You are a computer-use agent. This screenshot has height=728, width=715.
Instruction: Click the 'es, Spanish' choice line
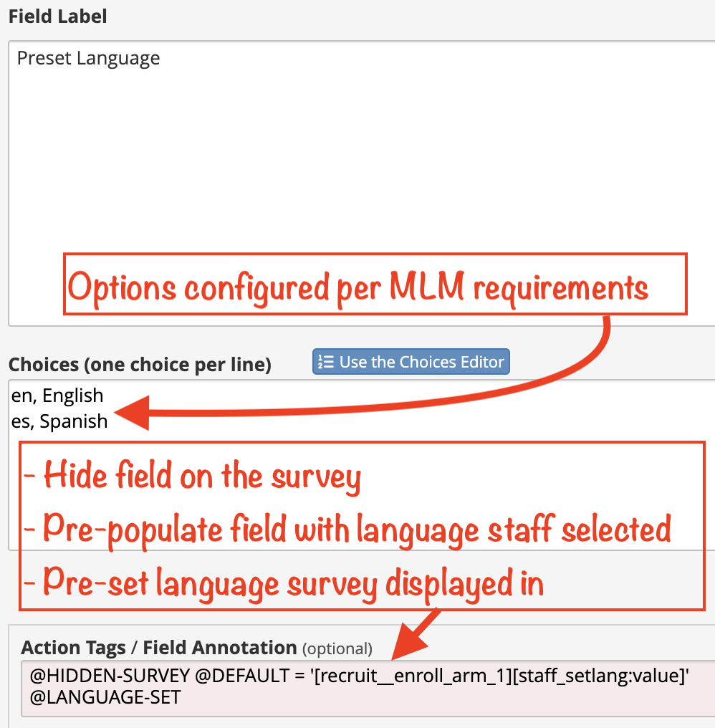(59, 421)
